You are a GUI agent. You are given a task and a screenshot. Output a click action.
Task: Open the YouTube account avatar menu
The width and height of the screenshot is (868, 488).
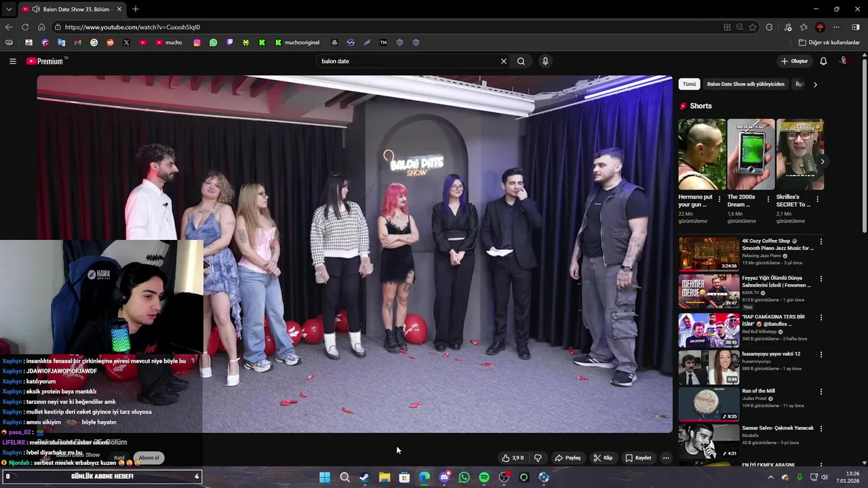[x=844, y=61]
